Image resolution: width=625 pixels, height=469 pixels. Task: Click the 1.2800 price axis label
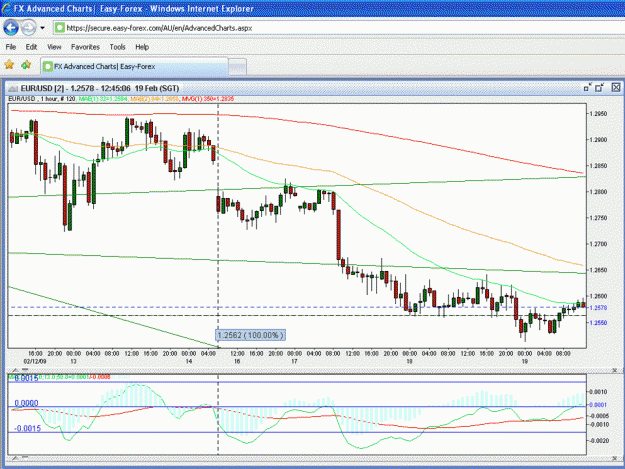pos(599,192)
